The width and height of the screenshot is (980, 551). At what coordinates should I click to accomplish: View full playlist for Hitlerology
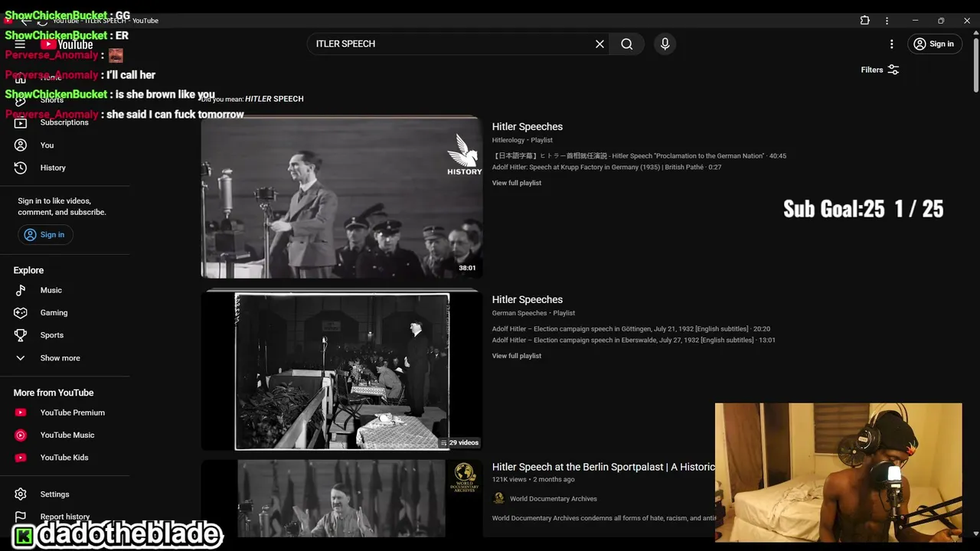tap(517, 183)
